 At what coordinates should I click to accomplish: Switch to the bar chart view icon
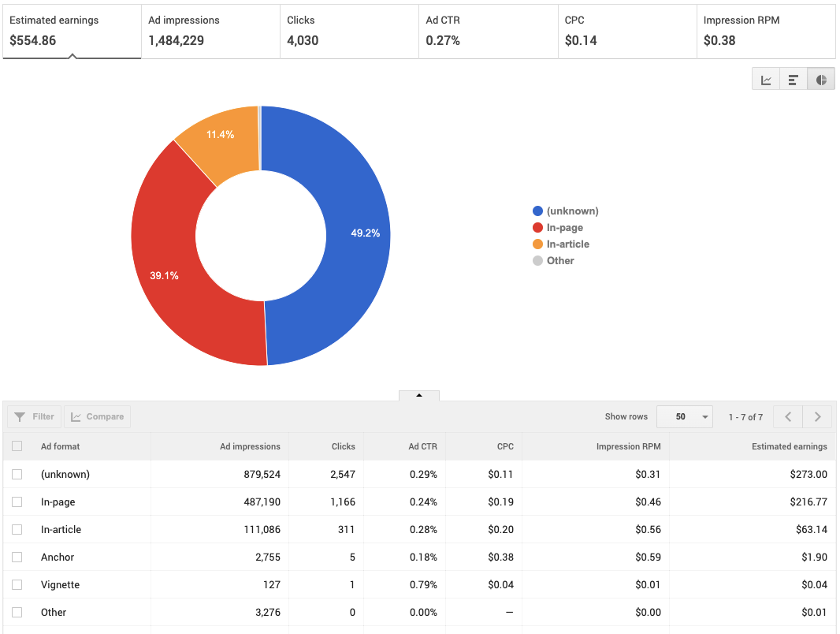coord(793,78)
